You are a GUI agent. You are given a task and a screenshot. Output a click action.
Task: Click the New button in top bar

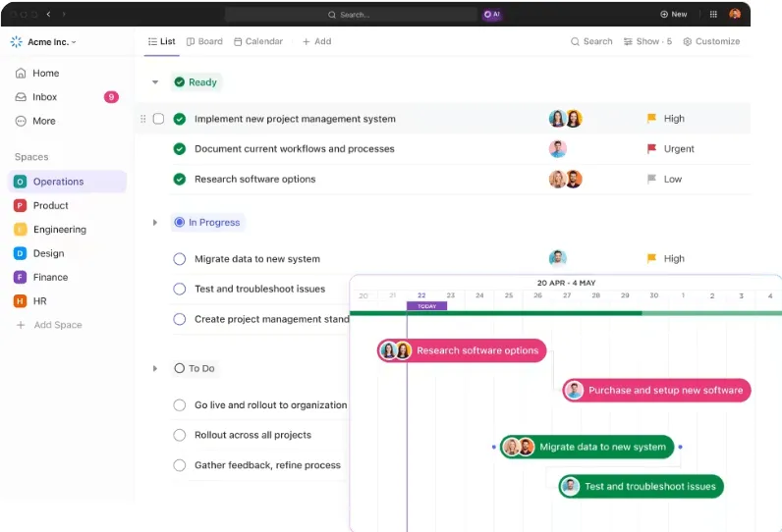tap(673, 15)
